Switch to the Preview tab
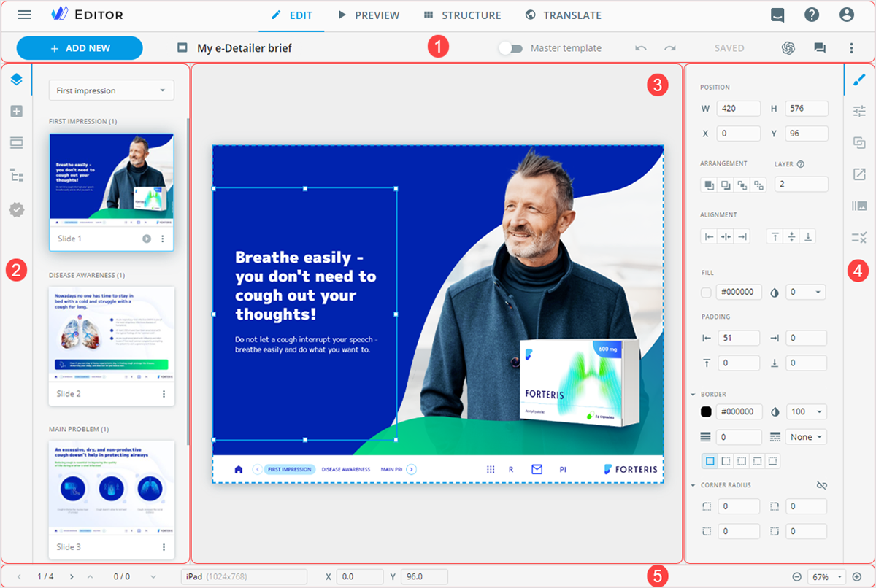This screenshot has height=588, width=876. click(369, 15)
